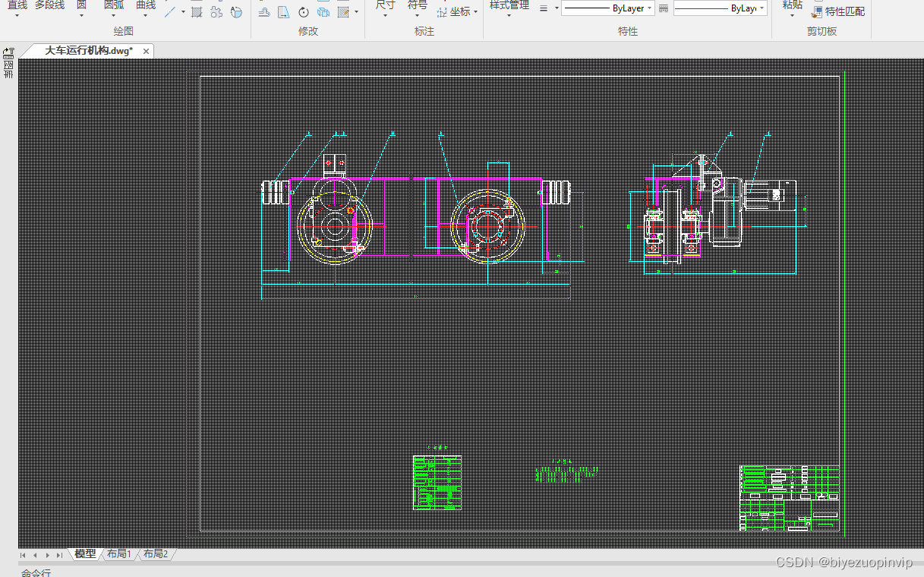Select the offset tool icon
Screen dimensions: 924x577
[264, 12]
